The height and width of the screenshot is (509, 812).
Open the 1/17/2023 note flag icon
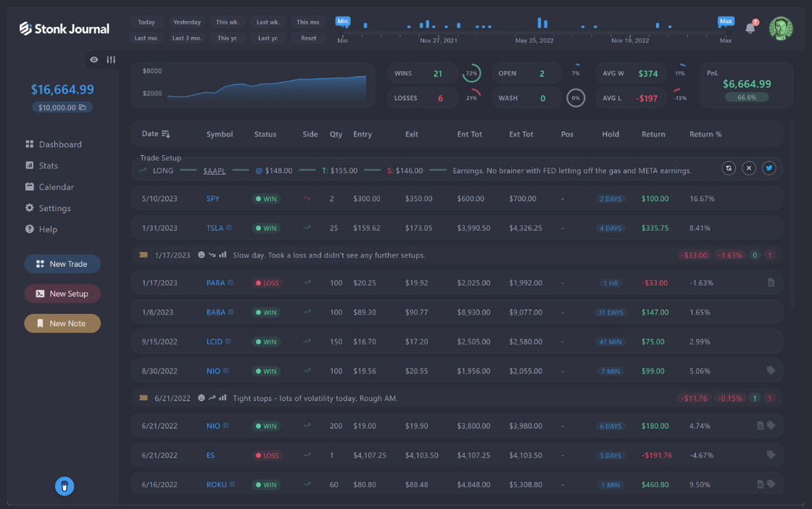coord(144,255)
